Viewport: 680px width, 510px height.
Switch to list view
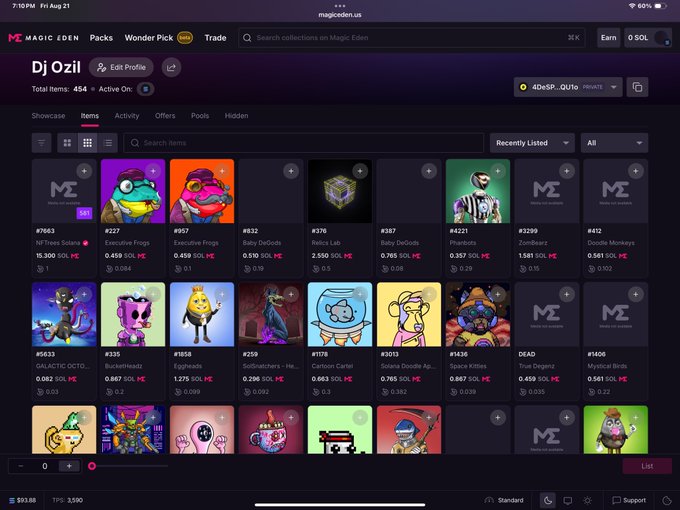coord(108,143)
